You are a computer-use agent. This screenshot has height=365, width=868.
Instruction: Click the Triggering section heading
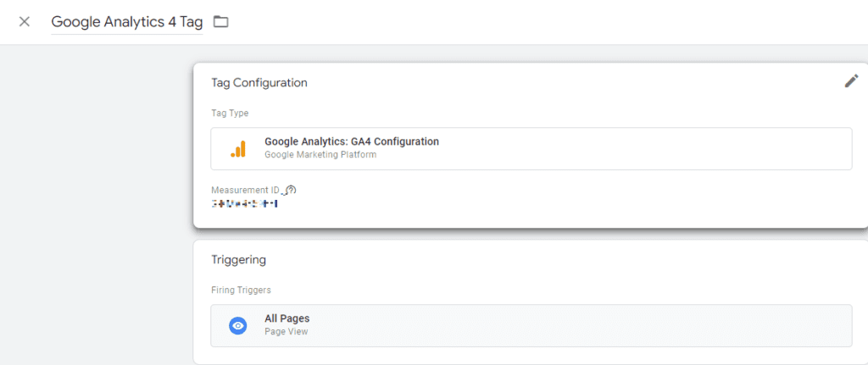(238, 259)
